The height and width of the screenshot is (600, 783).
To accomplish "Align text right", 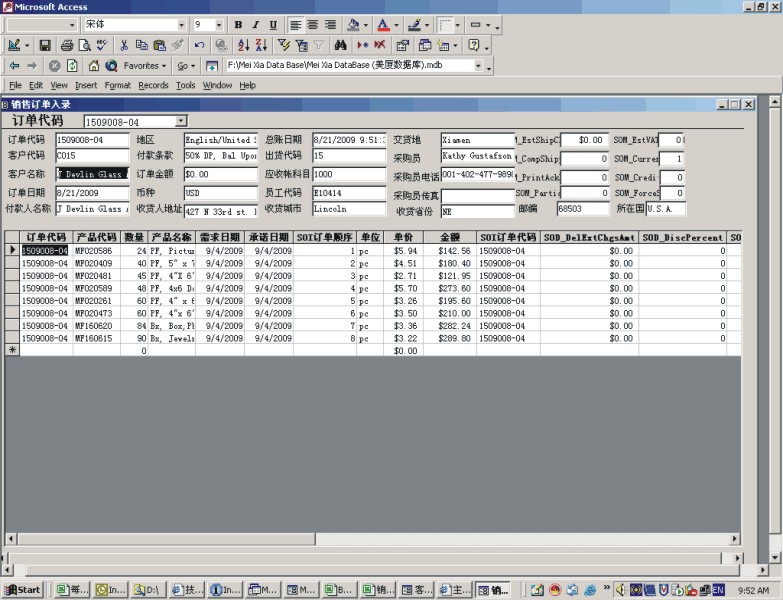I will click(x=330, y=25).
